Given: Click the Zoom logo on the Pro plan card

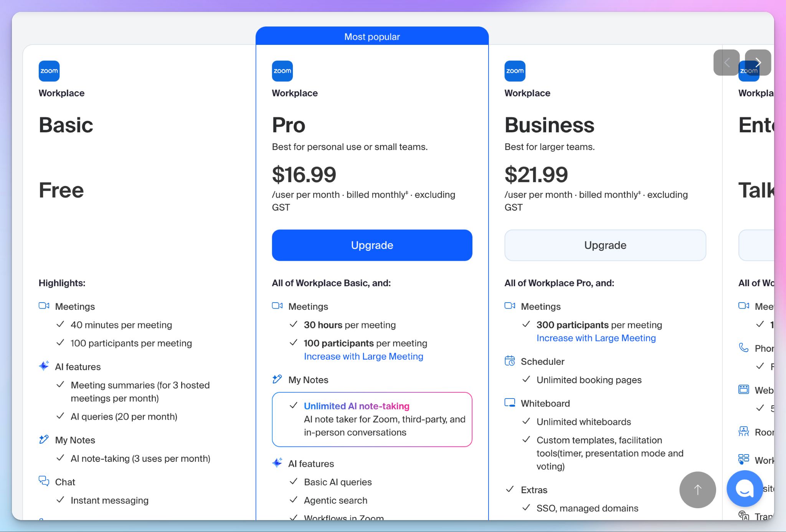Looking at the screenshot, I should coord(282,71).
